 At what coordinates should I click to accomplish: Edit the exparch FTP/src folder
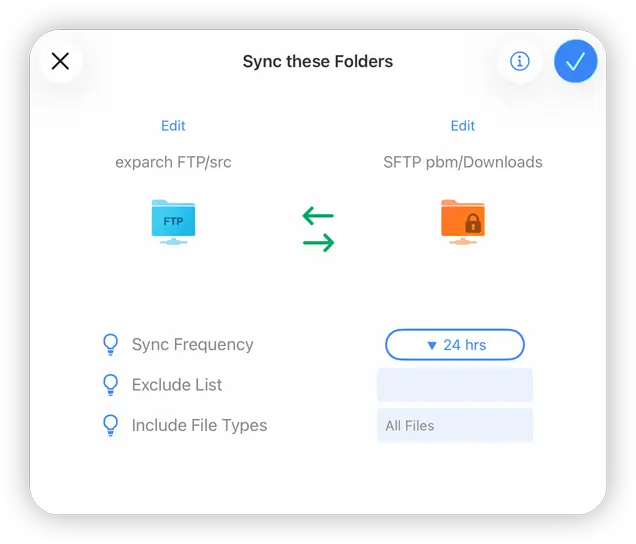[x=173, y=126]
